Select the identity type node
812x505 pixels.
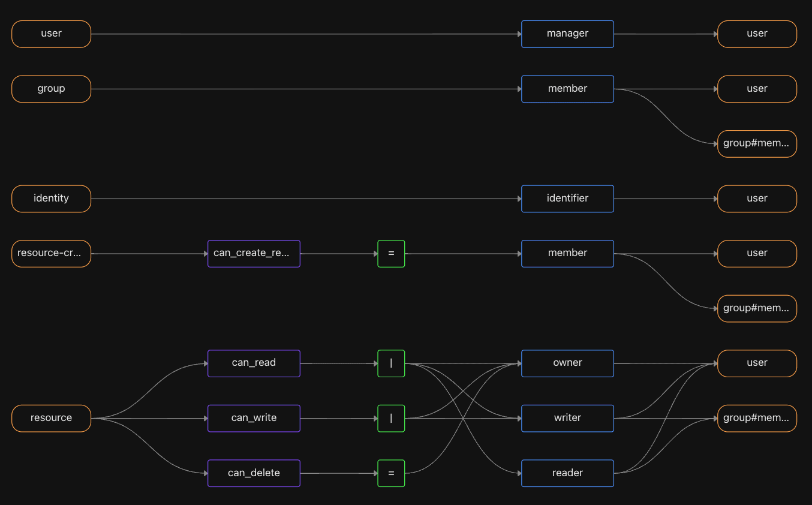click(51, 199)
